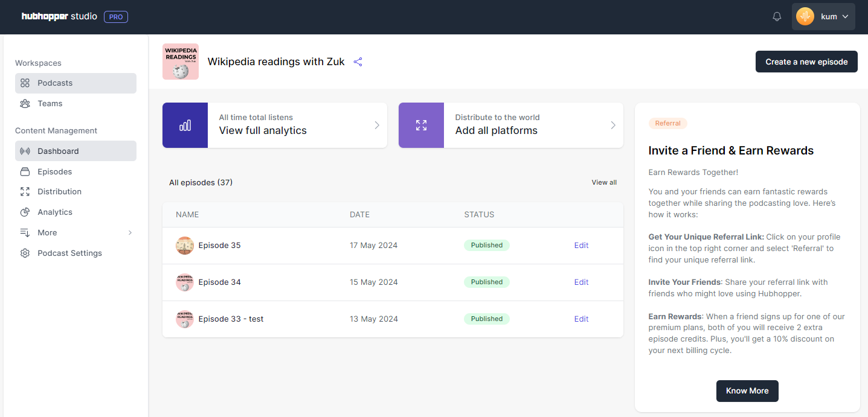Viewport: 868px width, 417px height.
Task: Click View all episodes link
Action: coord(604,182)
